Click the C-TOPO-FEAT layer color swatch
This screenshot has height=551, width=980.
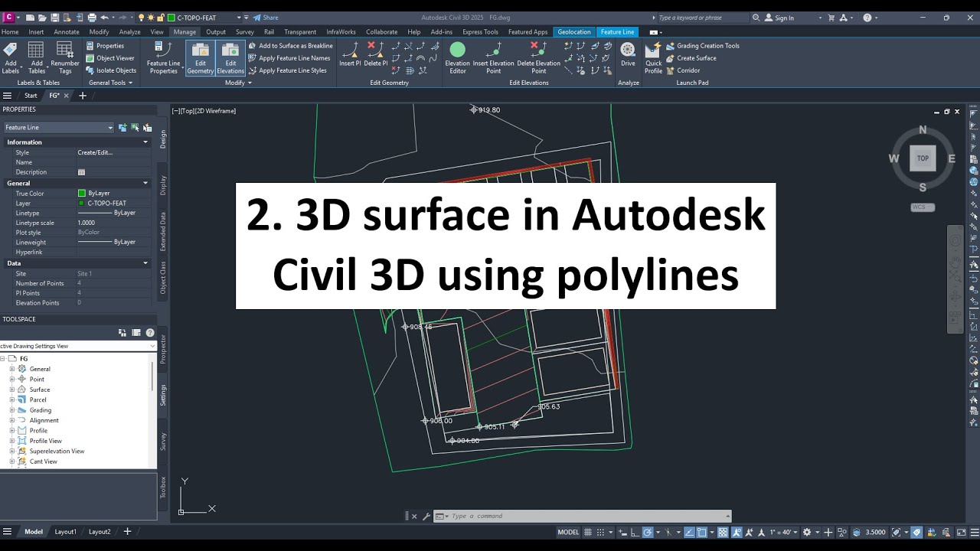[81, 204]
